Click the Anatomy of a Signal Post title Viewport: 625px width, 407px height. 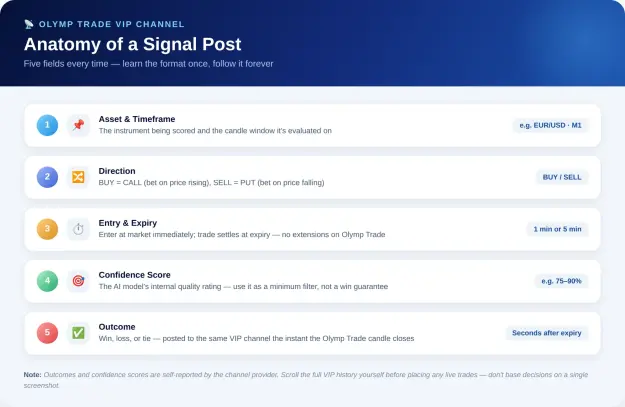tap(132, 44)
